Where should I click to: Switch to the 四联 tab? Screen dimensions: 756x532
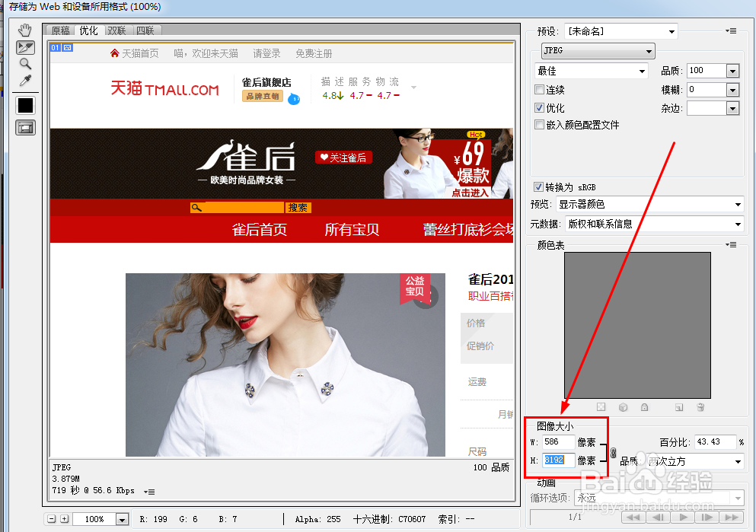tap(145, 30)
